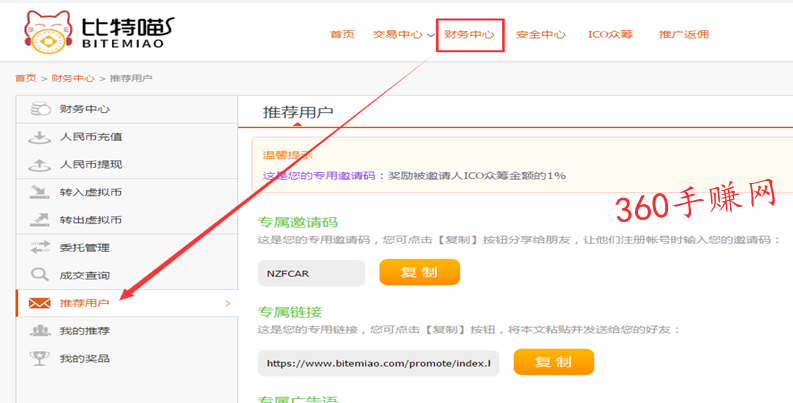Click the bitemiao.com promote URL field
The width and height of the screenshot is (793, 403).
tap(378, 363)
